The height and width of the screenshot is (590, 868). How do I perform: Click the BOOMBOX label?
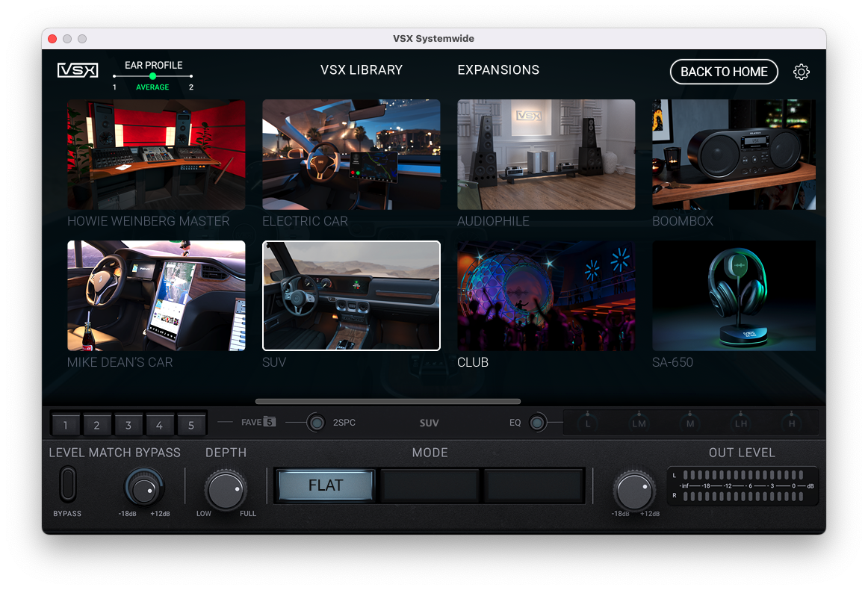tap(683, 221)
